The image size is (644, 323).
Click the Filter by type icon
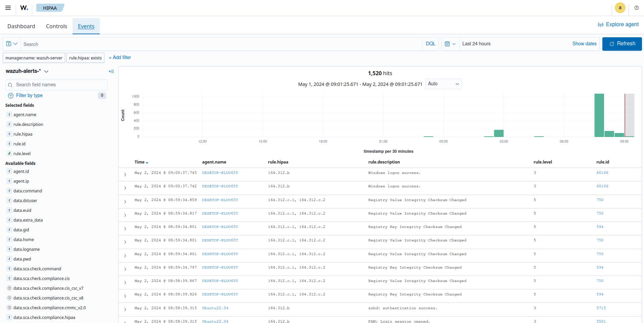pyautogui.click(x=11, y=96)
